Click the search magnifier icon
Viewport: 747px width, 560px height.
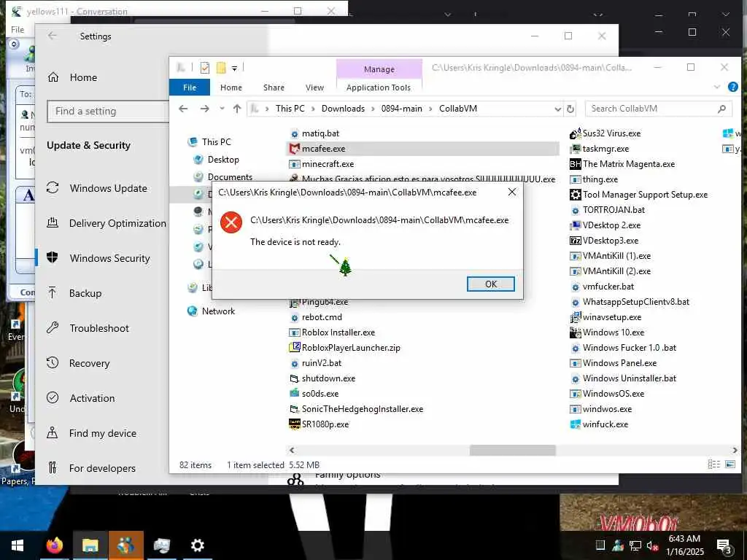[721, 109]
